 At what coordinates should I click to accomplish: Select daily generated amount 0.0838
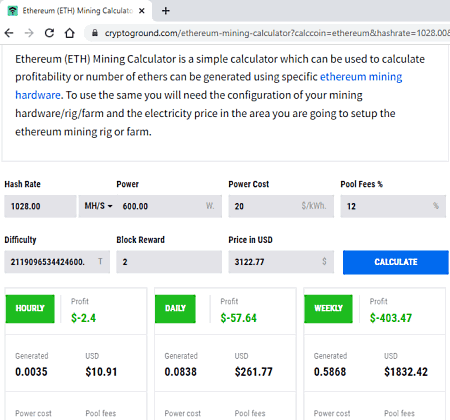click(x=180, y=372)
